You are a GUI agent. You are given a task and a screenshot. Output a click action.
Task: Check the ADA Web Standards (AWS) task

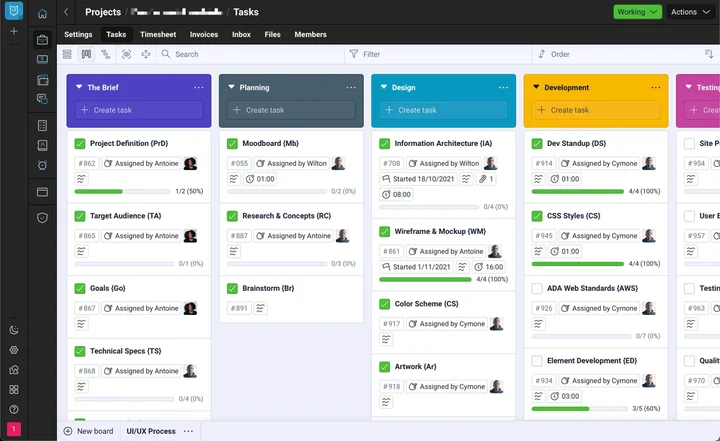[537, 288]
